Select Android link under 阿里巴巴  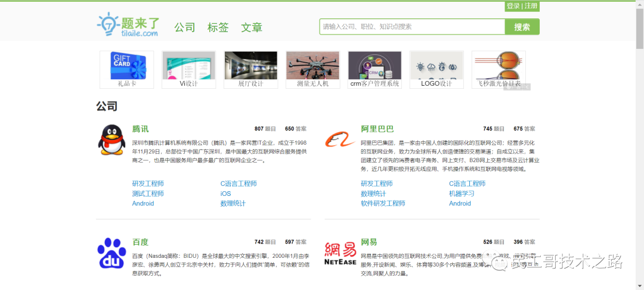[x=460, y=204]
